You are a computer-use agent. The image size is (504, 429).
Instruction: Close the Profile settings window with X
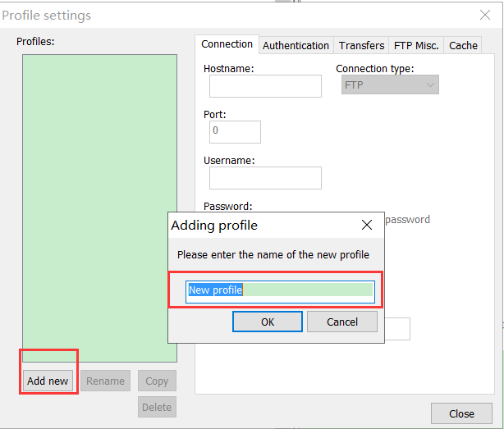484,15
